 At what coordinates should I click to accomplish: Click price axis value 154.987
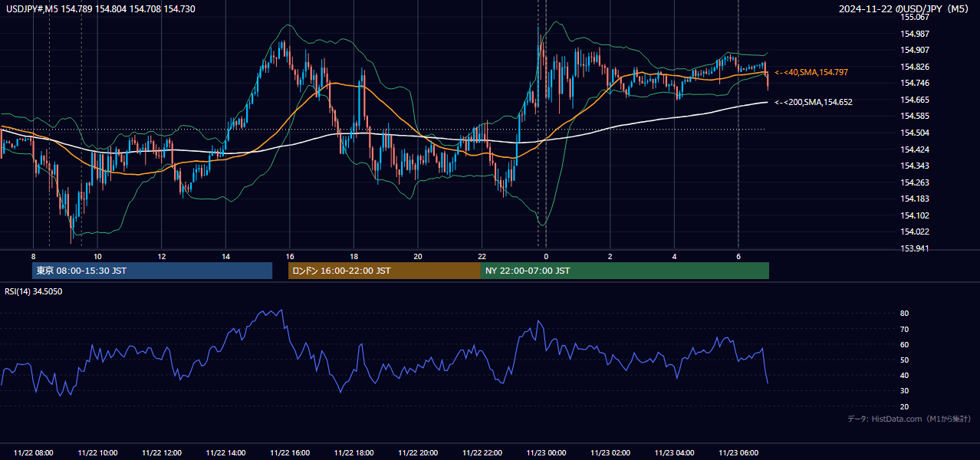pos(914,34)
